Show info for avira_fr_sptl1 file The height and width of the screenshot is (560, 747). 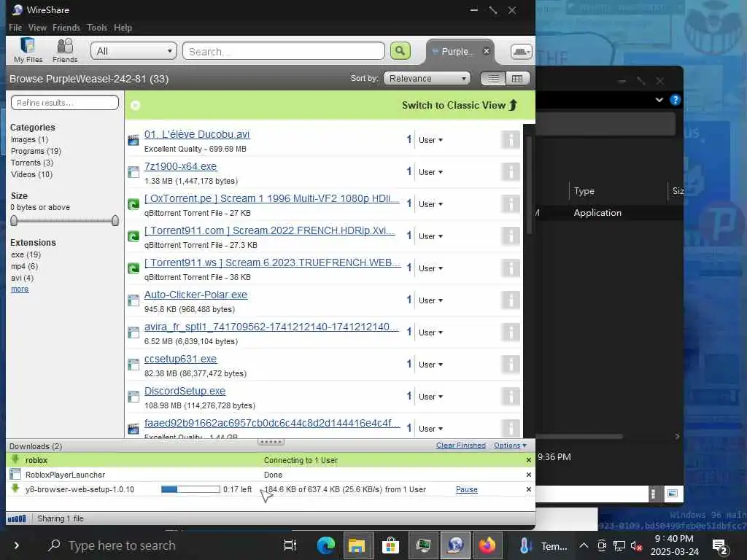point(511,332)
